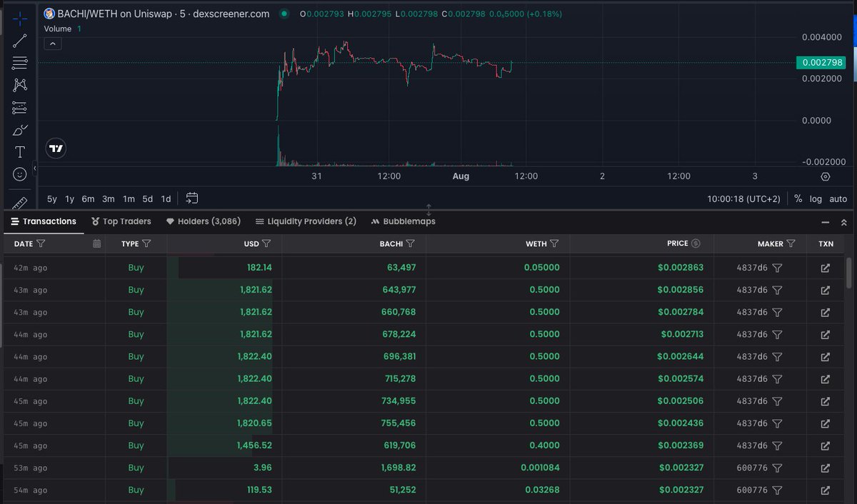Open the forecasting and measurement tool

[x=20, y=108]
